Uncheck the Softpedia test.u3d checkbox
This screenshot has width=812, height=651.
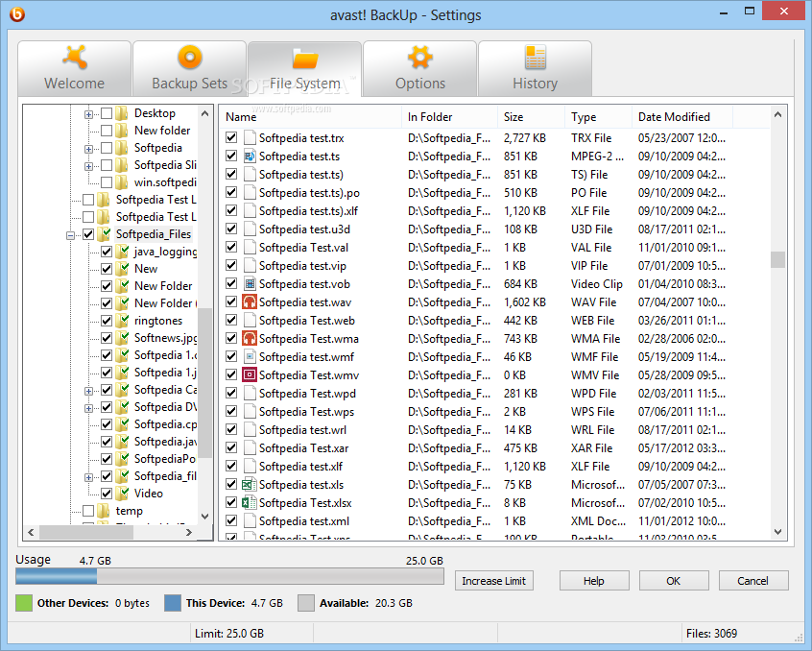coord(231,229)
